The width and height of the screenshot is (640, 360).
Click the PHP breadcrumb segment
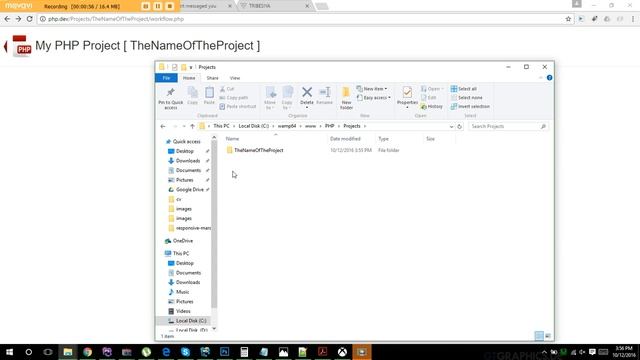pos(329,126)
